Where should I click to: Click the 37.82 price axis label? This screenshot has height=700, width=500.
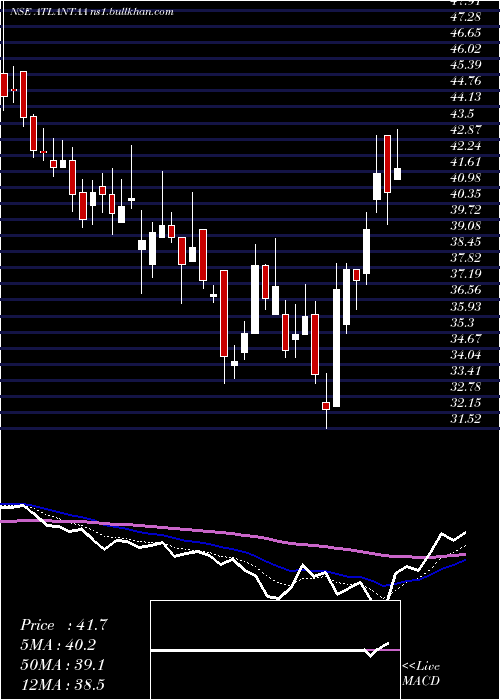pyautogui.click(x=466, y=258)
